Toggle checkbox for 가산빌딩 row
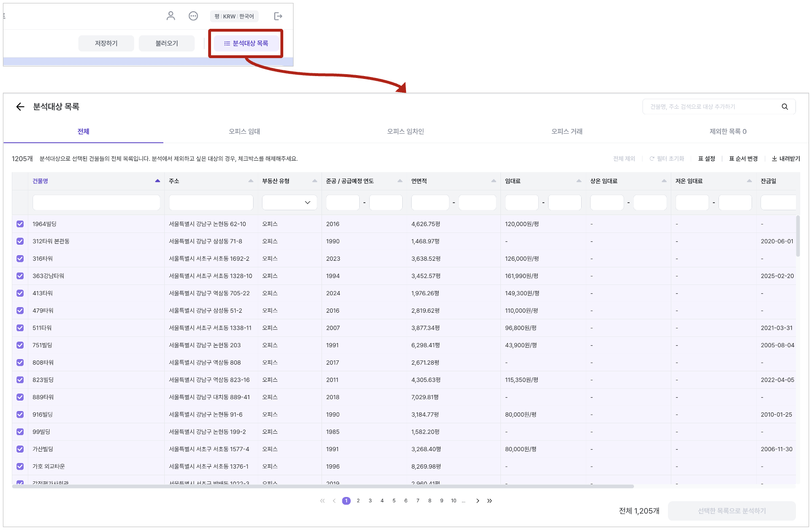 tap(20, 449)
